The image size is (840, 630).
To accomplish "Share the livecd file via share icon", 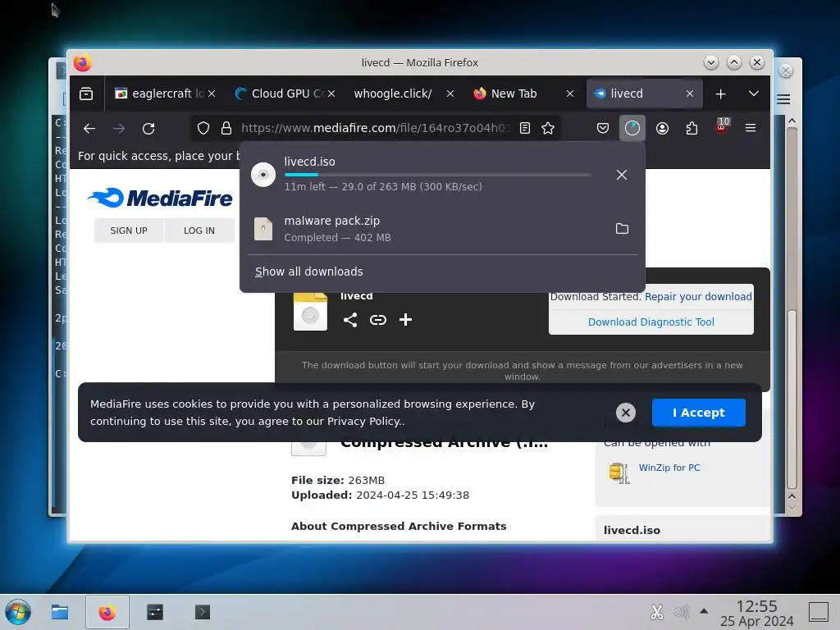I will [x=349, y=320].
